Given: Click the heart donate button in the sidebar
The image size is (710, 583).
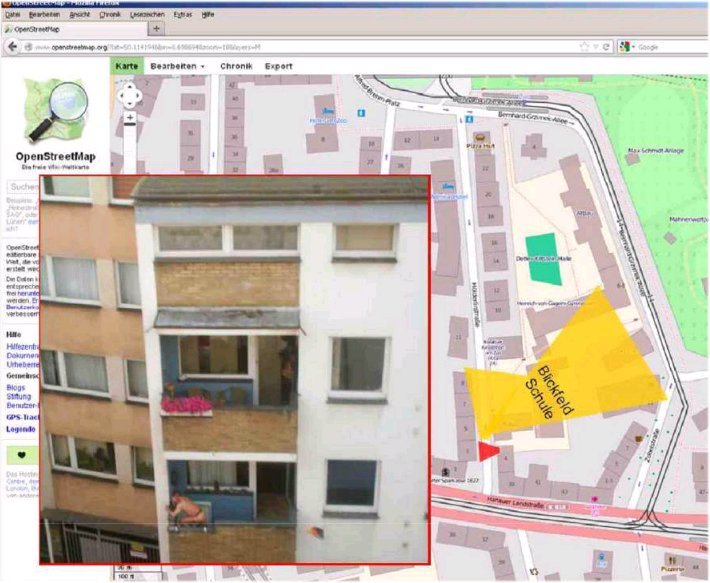Looking at the screenshot, I should pos(22,455).
